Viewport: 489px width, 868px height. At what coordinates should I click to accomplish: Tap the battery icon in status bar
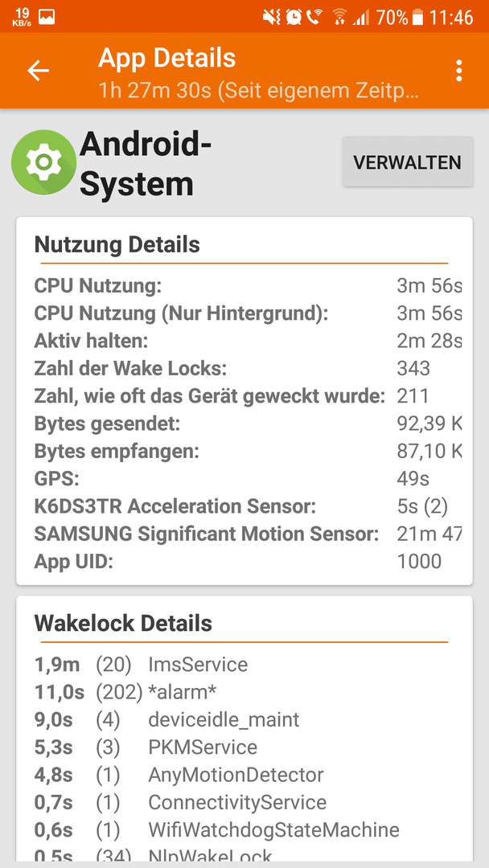click(418, 17)
